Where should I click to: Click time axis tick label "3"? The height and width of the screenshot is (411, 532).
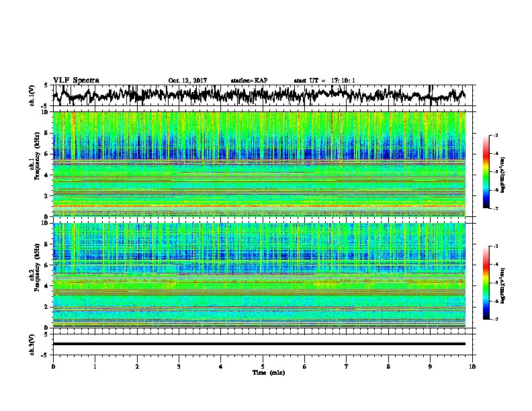[179, 367]
